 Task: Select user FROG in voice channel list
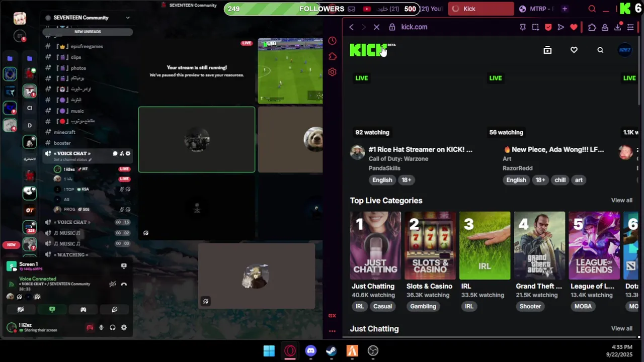(x=92, y=209)
